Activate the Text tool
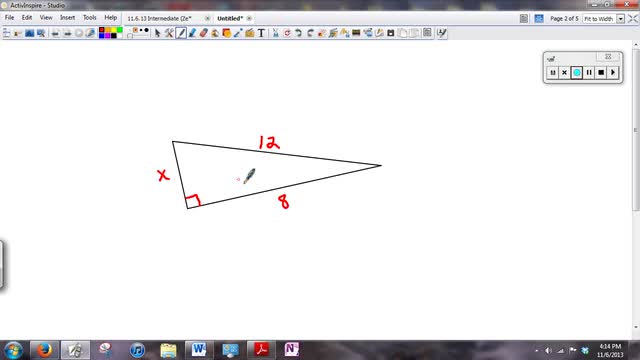This screenshot has height=360, width=640. coord(261,33)
